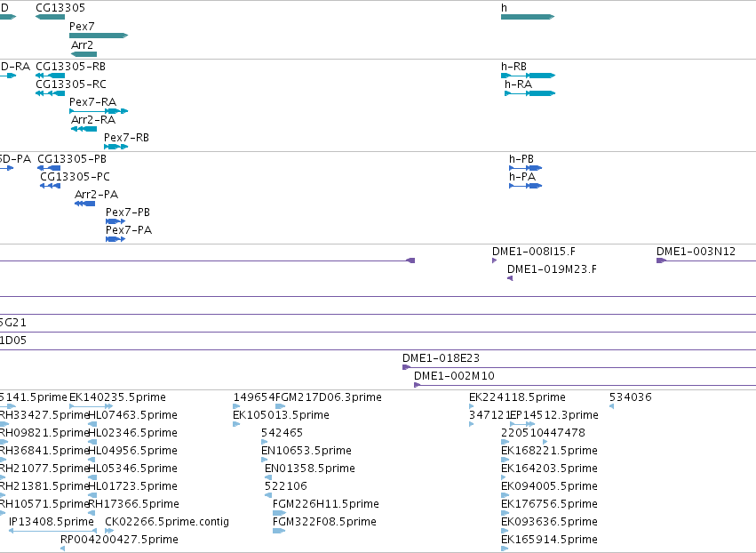
Task: Select the HL01723.5prime EST label
Action: [x=133, y=487]
